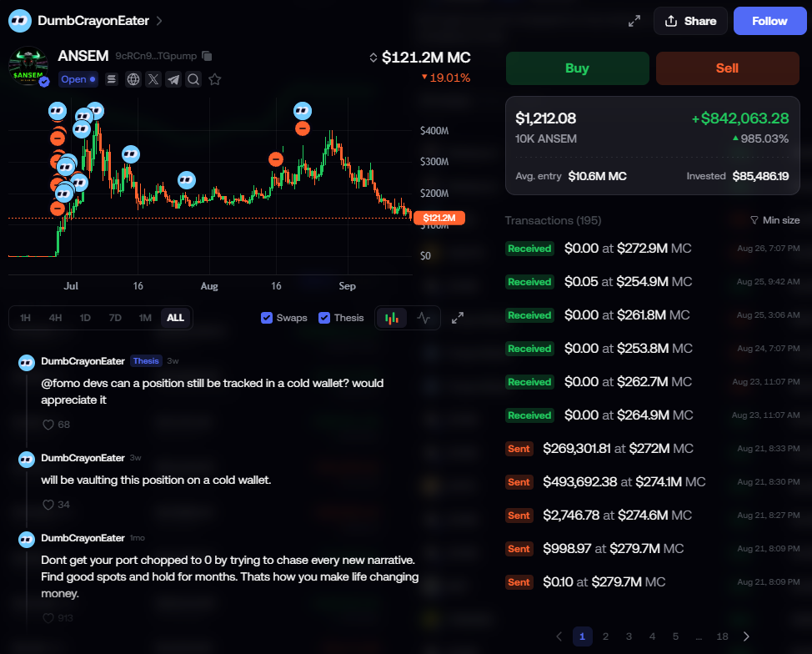812x654 pixels.
Task: Click the 9cRCn9...TGpump address text
Action: (156, 56)
